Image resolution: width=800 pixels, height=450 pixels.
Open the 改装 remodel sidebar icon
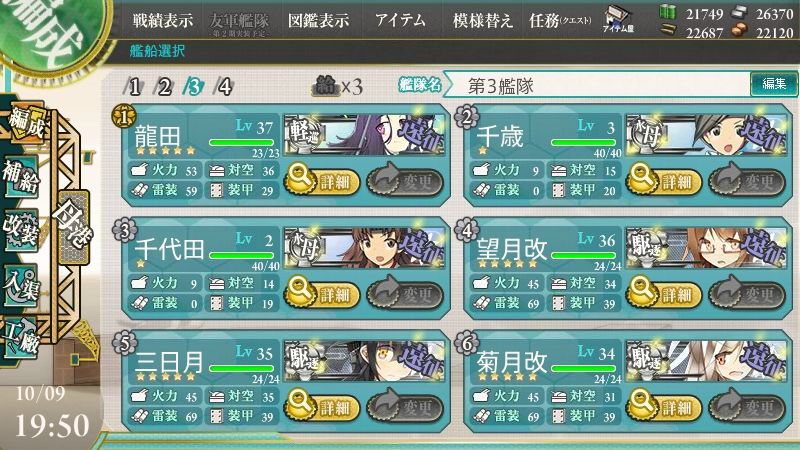click(x=21, y=229)
